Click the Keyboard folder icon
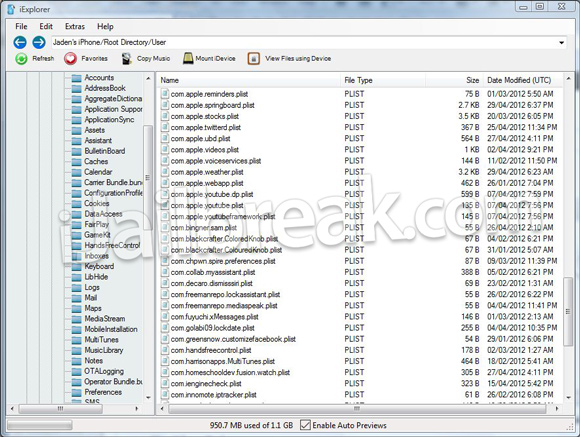 pyautogui.click(x=77, y=266)
